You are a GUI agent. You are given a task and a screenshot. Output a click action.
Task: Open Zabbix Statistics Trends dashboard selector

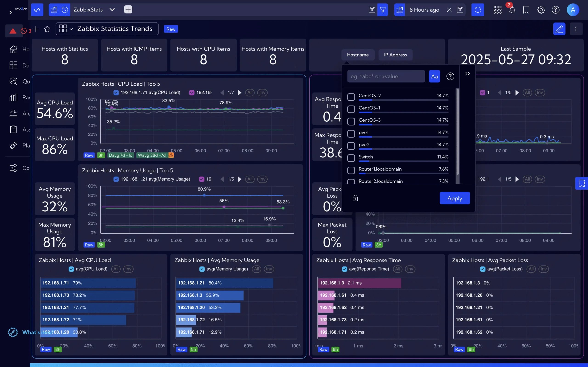[x=107, y=29]
